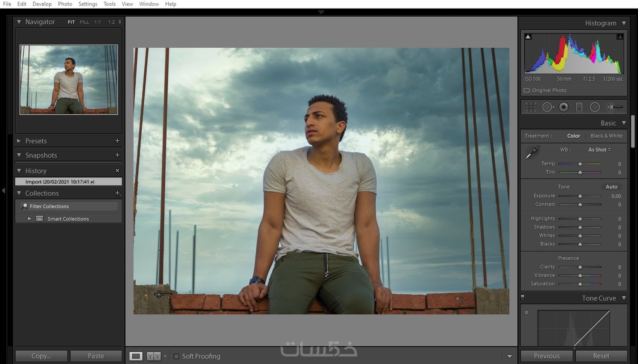Open the WB As Shot dropdown

click(x=599, y=150)
